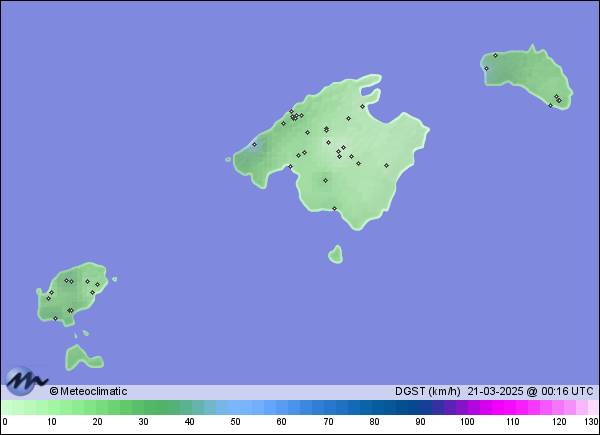Screen dimensions: 600x435
Task: Click the 0 label on the wind scale
Action: coord(5,422)
